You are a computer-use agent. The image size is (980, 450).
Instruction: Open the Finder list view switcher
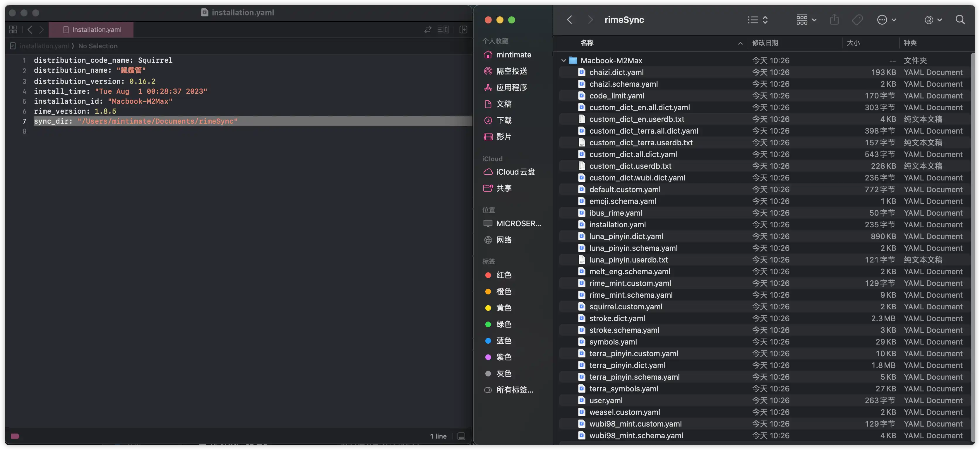coord(758,20)
